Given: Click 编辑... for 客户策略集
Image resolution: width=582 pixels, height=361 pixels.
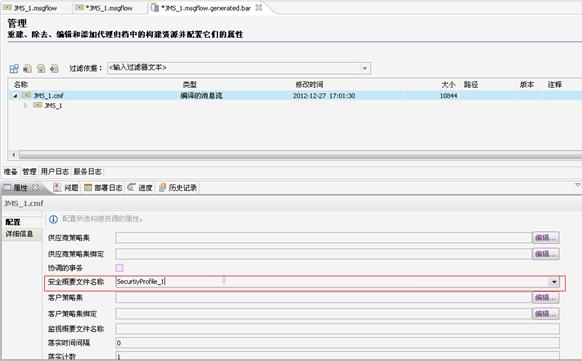Looking at the screenshot, I should point(546,298).
